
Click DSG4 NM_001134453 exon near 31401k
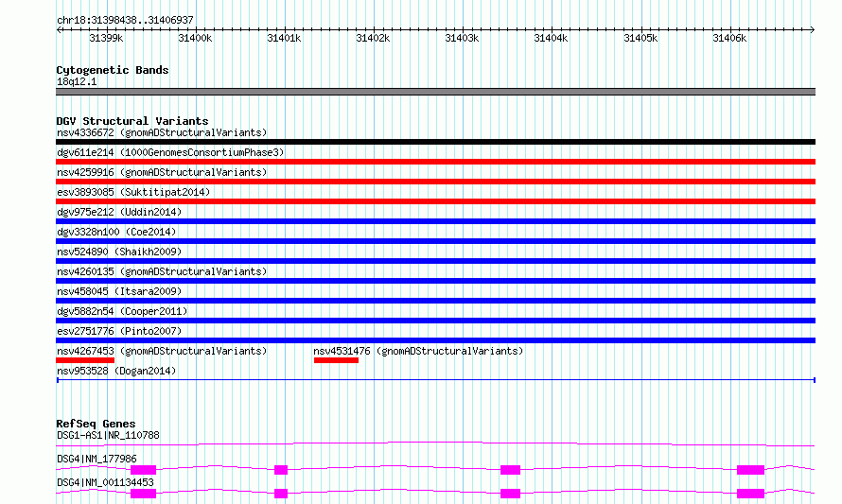point(281,494)
